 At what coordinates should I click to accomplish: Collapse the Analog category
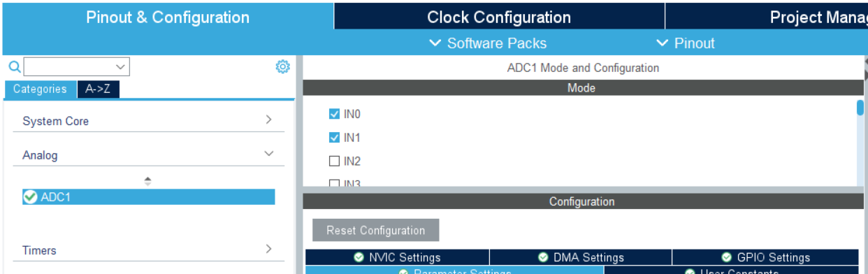(149, 155)
